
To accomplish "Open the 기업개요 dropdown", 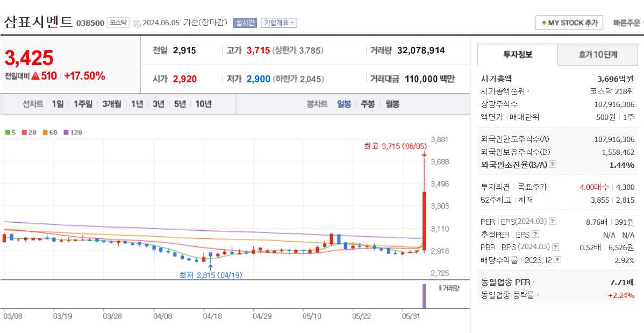I will [279, 23].
